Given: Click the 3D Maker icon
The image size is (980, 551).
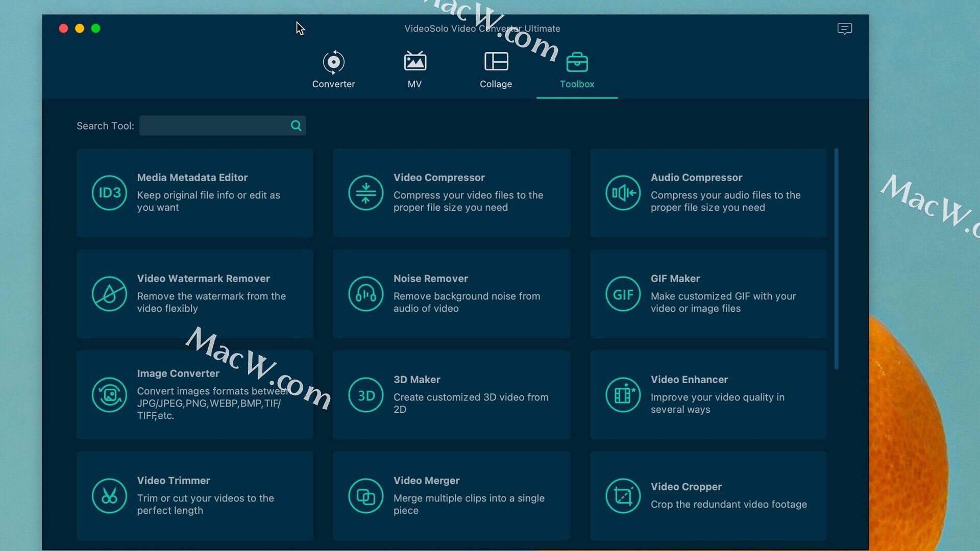Looking at the screenshot, I should point(365,395).
